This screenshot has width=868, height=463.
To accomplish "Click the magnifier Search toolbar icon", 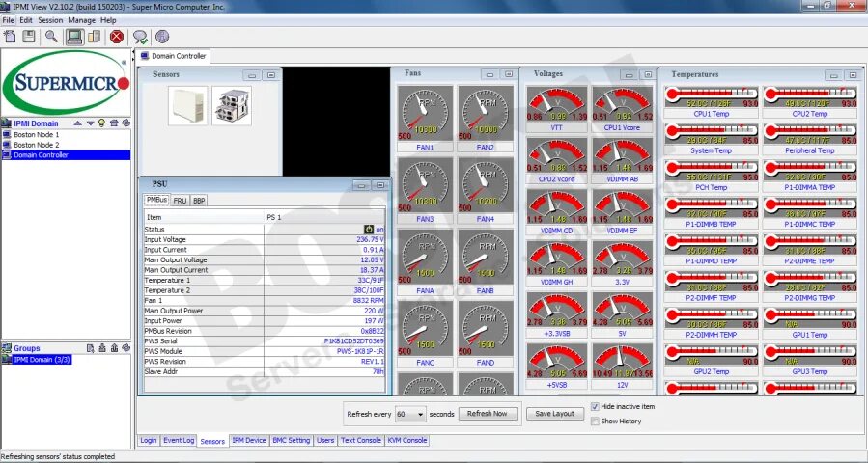I will pyautogui.click(x=51, y=37).
